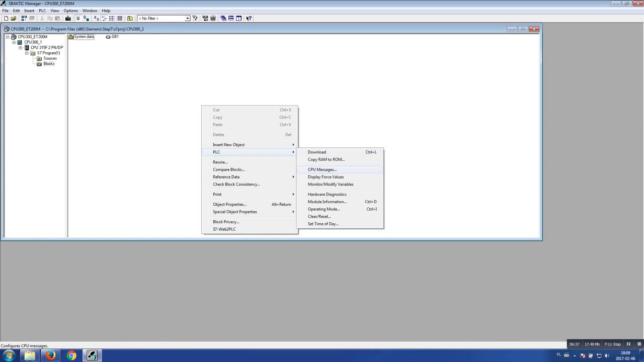
Task: Choose Set Time of Day
Action: coord(340,224)
